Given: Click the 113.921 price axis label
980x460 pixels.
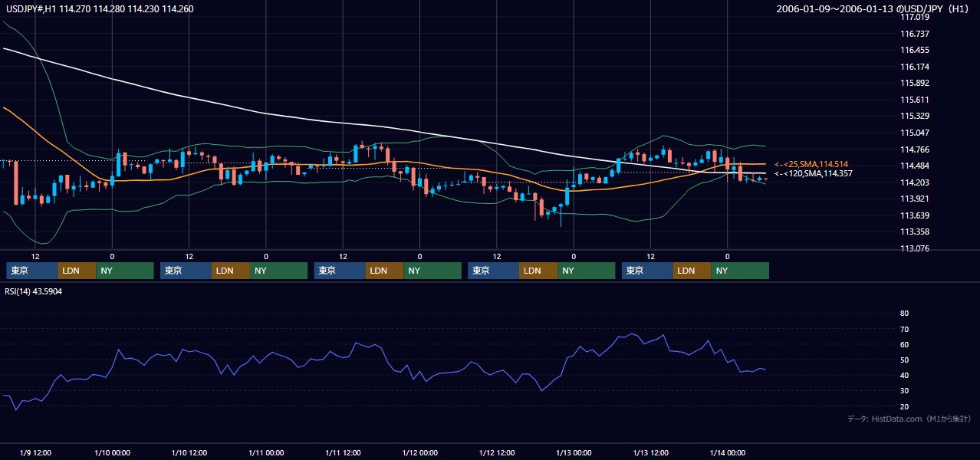Looking at the screenshot, I should tap(914, 199).
